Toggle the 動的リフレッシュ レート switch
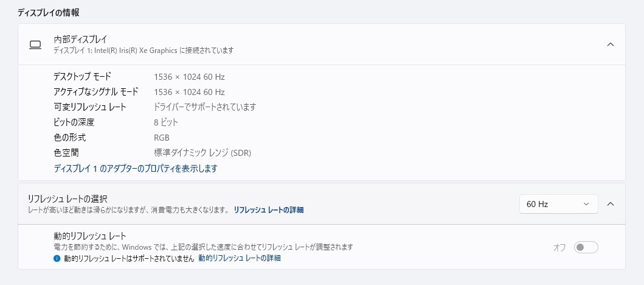The height and width of the screenshot is (285, 644). click(x=586, y=247)
